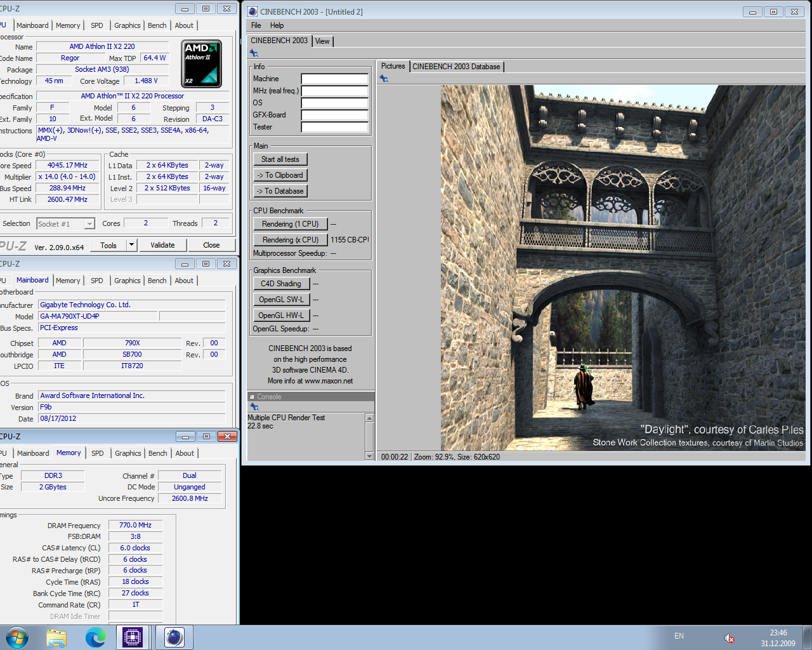Screen dimensions: 812x650
Task: Switch to the View tab in CINEBENCH
Action: [322, 41]
